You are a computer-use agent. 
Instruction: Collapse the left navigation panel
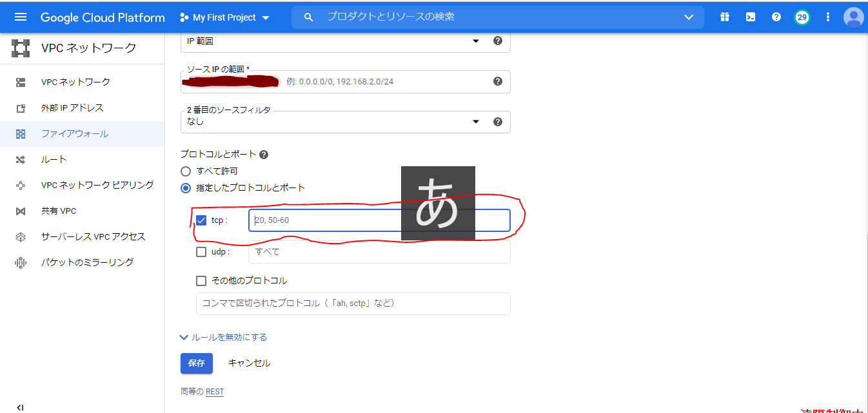click(19, 407)
